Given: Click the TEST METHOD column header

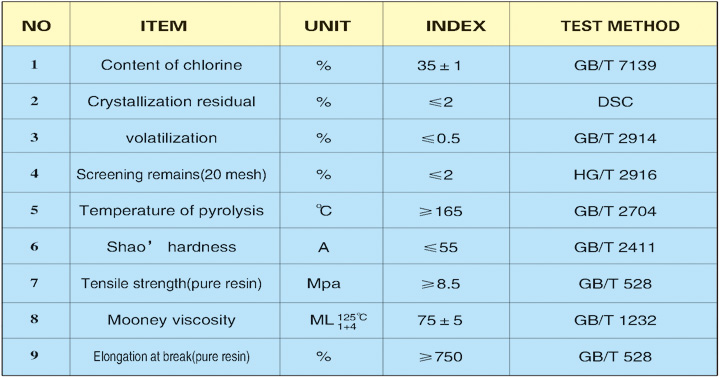Looking at the screenshot, I should pos(620,26).
